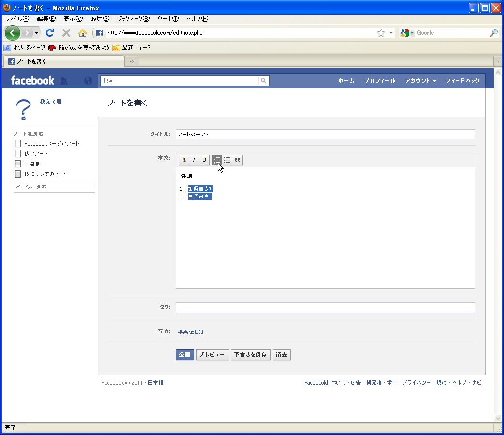Toggle bold formatting in note editor
The width and height of the screenshot is (504, 435).
pyautogui.click(x=184, y=160)
